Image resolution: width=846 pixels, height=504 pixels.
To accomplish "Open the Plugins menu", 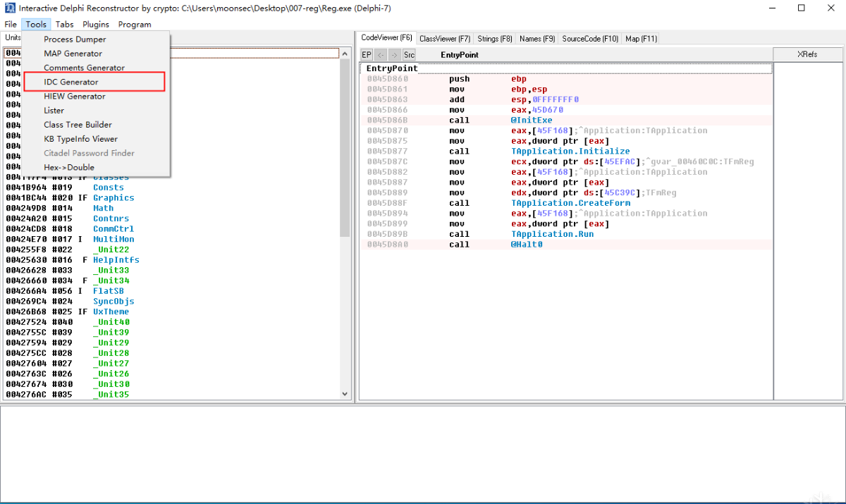I will coord(96,24).
